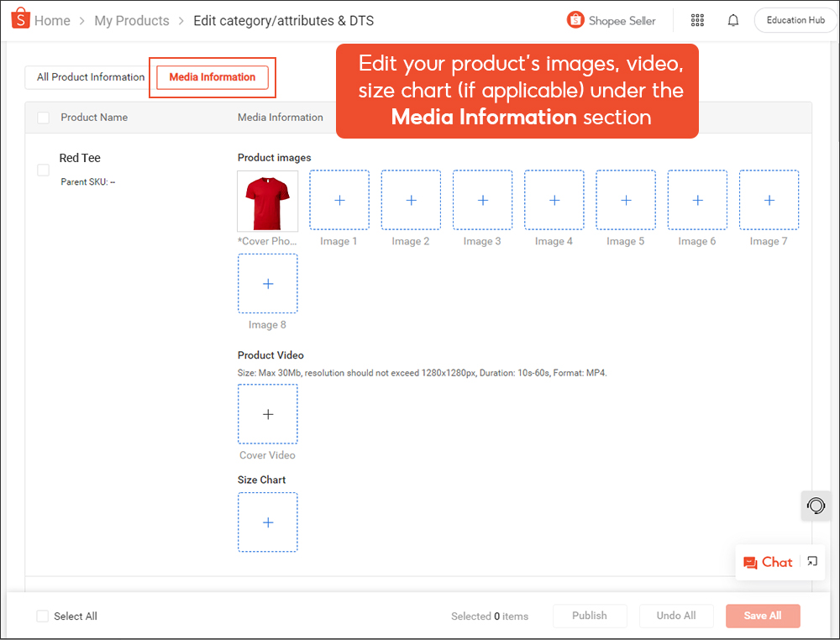840x640 pixels.
Task: Click the Media Information column header
Action: [x=281, y=118]
